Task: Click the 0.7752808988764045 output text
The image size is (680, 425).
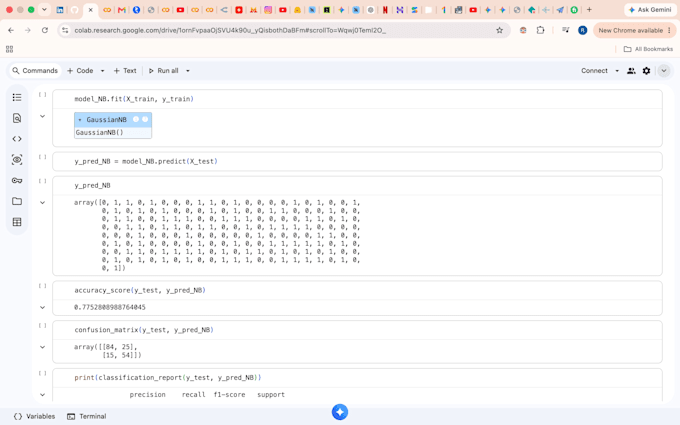Action: (x=110, y=307)
